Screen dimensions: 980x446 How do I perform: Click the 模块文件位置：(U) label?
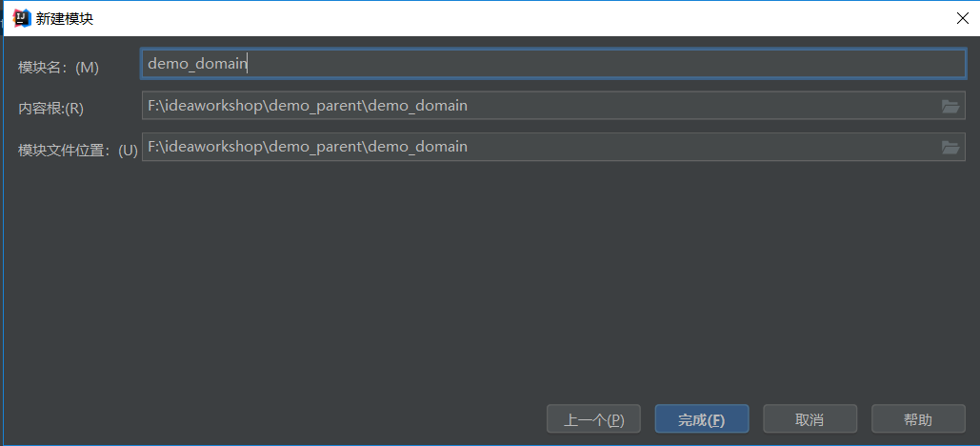pos(78,151)
